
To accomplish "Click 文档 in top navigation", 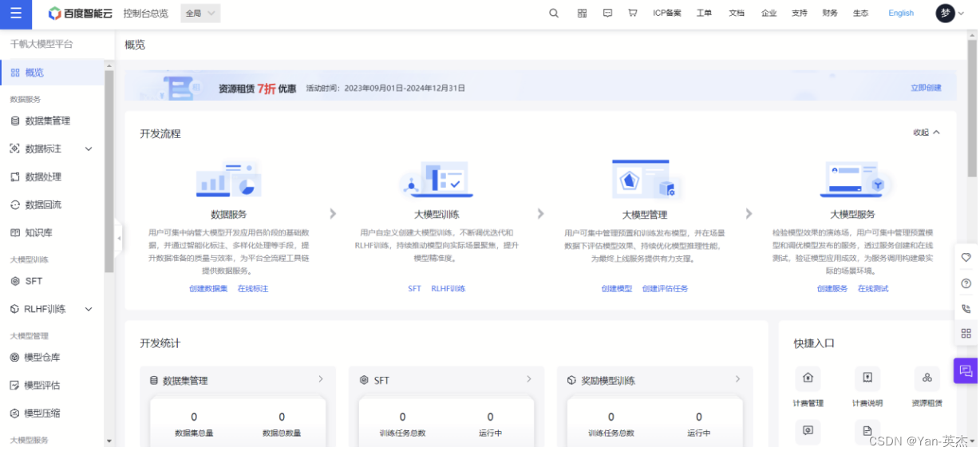I will [737, 14].
